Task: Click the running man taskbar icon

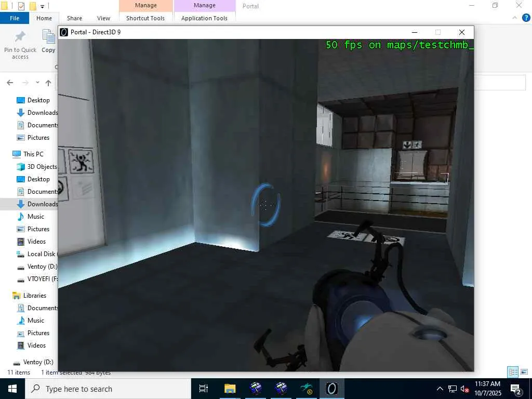Action: click(307, 389)
